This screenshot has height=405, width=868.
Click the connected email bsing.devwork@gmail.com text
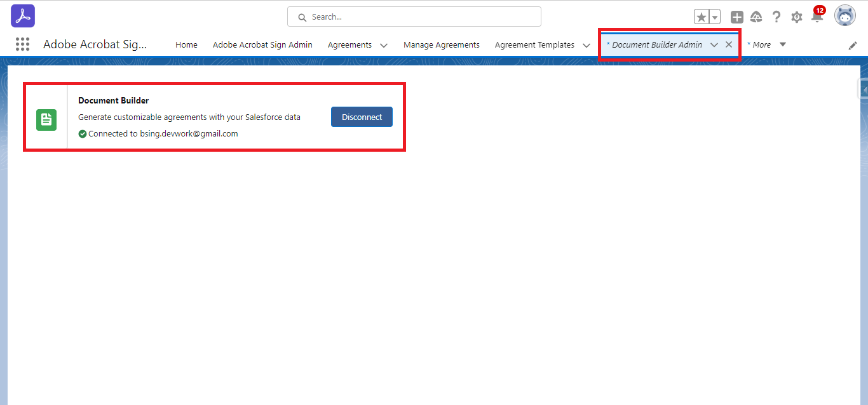(x=189, y=134)
